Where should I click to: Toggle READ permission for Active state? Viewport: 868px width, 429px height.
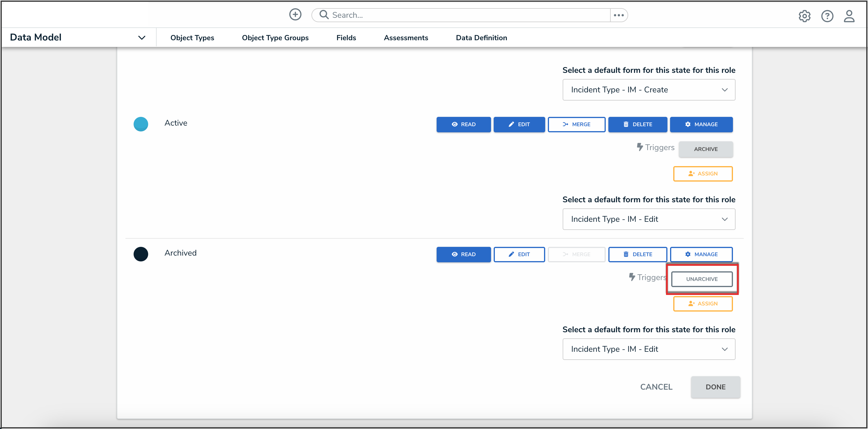(x=463, y=124)
